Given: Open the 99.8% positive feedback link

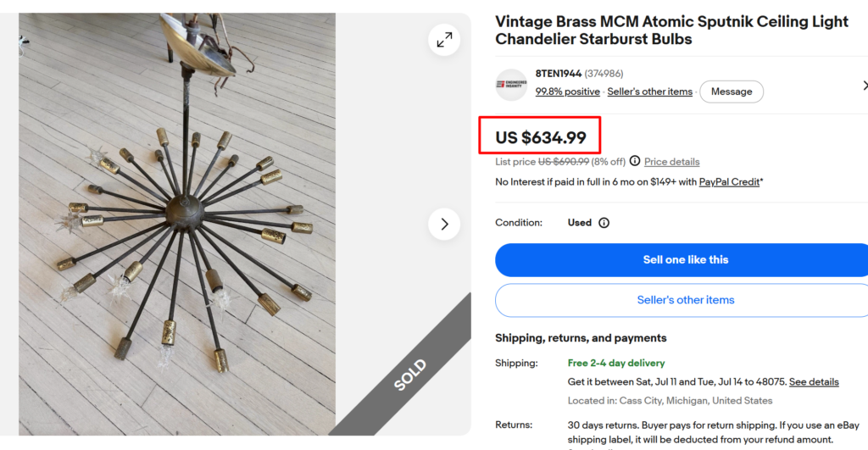Looking at the screenshot, I should click(567, 92).
